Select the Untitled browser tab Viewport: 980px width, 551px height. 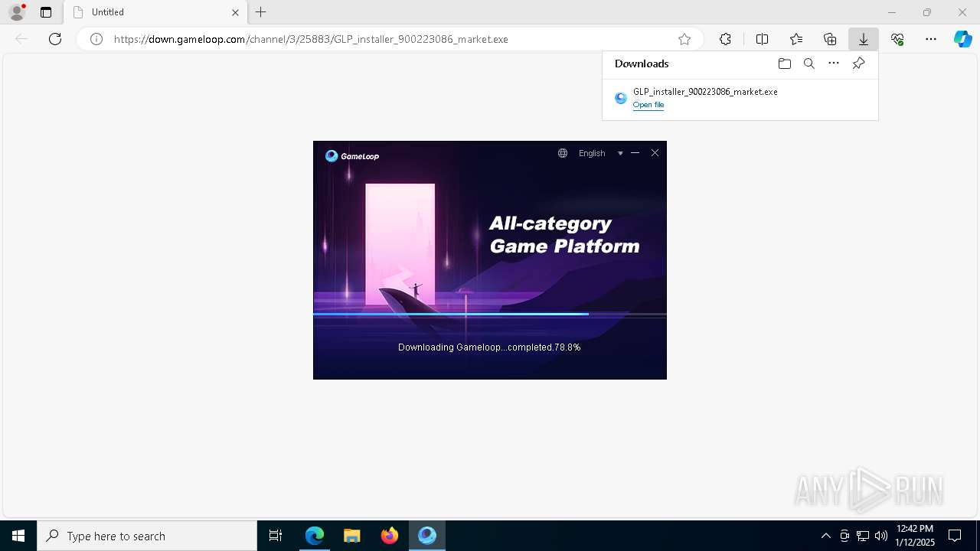click(x=155, y=12)
